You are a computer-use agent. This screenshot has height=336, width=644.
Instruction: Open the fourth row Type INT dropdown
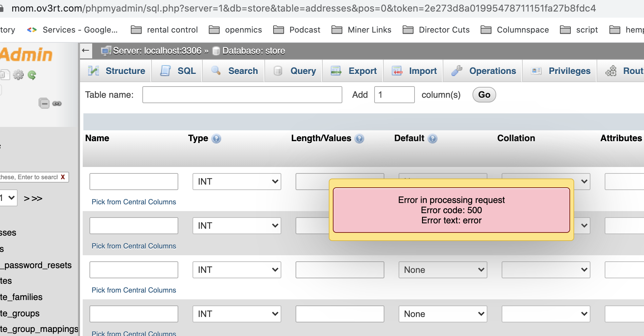(237, 314)
